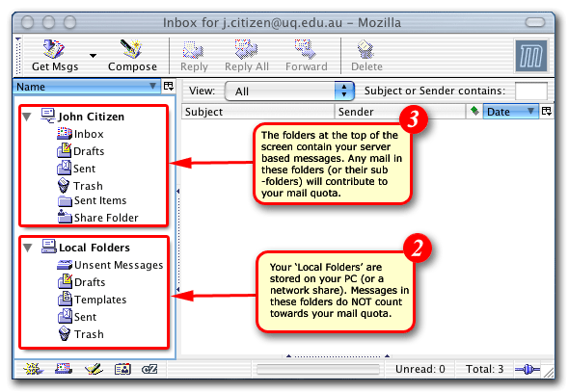Image resolution: width=568 pixels, height=392 pixels.
Task: Toggle the read-status diamond column header
Action: tap(474, 111)
